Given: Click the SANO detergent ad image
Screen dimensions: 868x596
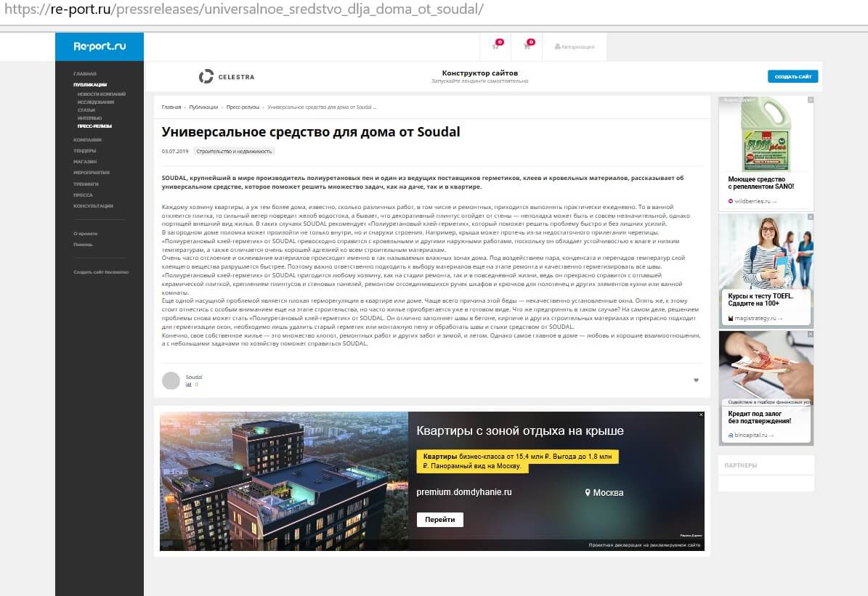Looking at the screenshot, I should point(766,134).
